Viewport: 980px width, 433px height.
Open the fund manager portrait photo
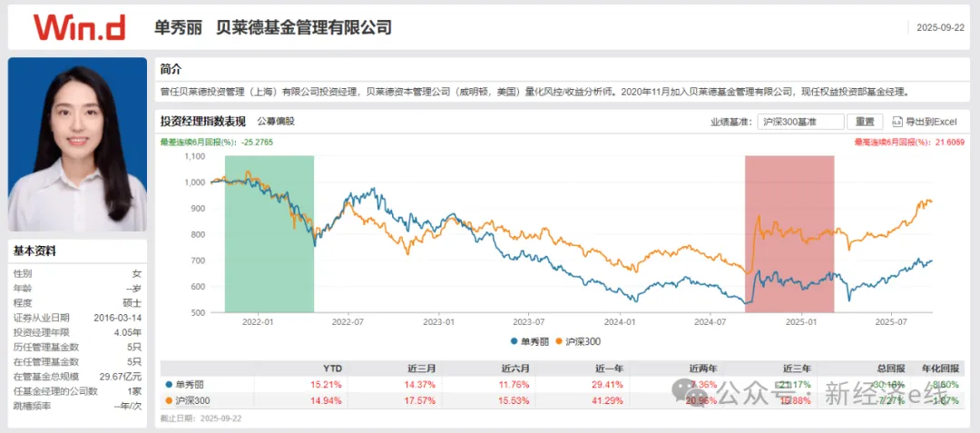(77, 144)
